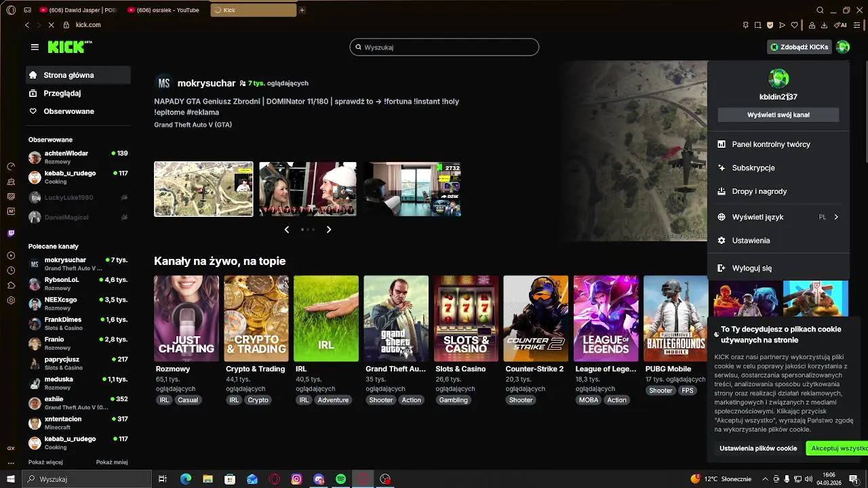This screenshot has width=868, height=488.
Task: Open the Twitch icon in Opera sidebar
Action: coord(11,233)
